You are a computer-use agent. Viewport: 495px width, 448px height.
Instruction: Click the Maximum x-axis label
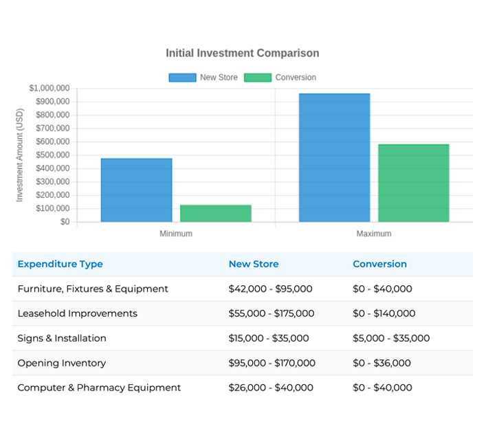(373, 234)
